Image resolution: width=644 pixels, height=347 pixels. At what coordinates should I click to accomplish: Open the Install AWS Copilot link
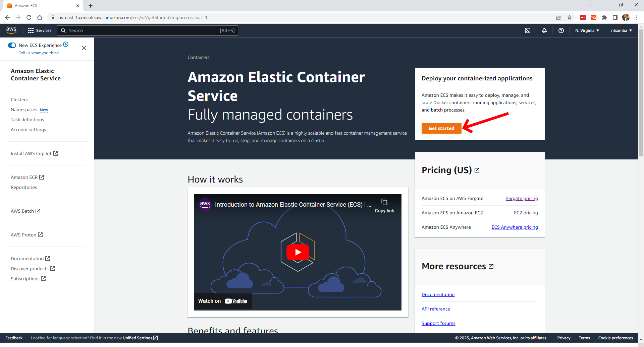(x=35, y=153)
